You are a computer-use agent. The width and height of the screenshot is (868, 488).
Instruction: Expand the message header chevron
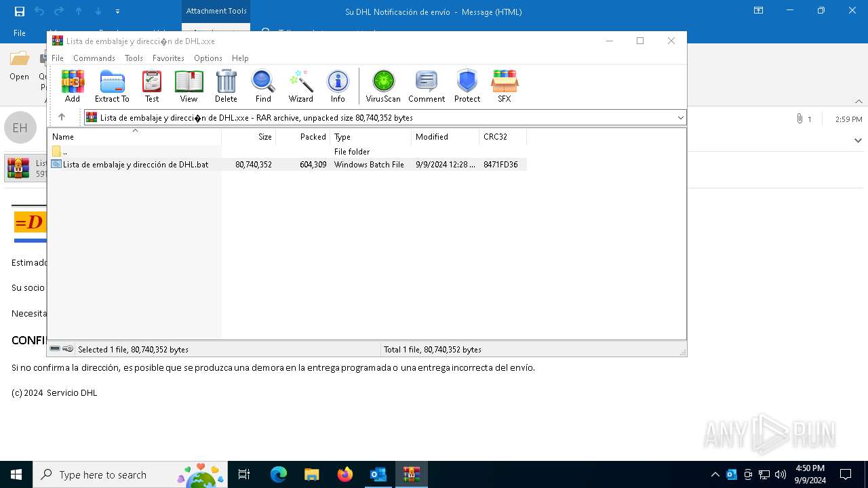point(858,140)
